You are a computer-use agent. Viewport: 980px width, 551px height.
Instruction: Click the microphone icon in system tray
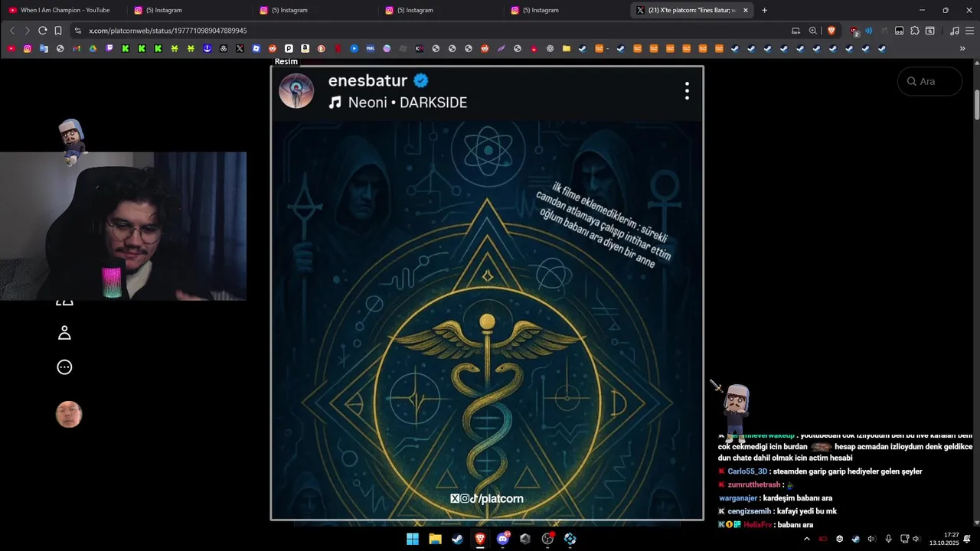(888, 539)
